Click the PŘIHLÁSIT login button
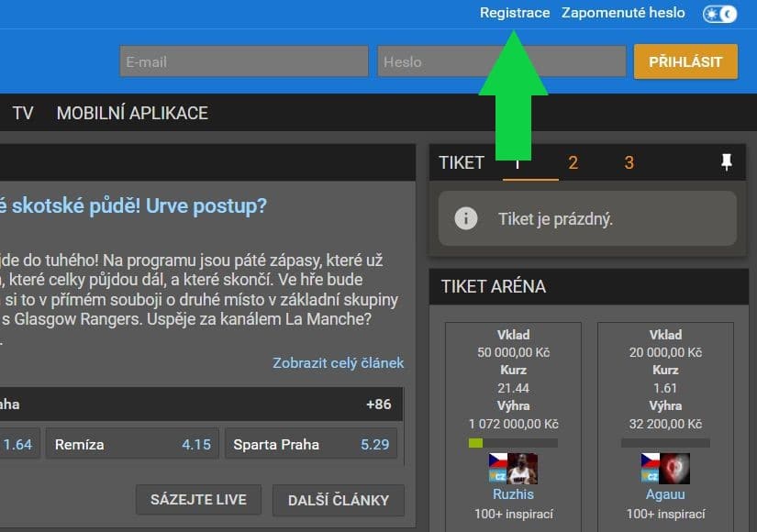The width and height of the screenshot is (757, 532). click(x=685, y=61)
